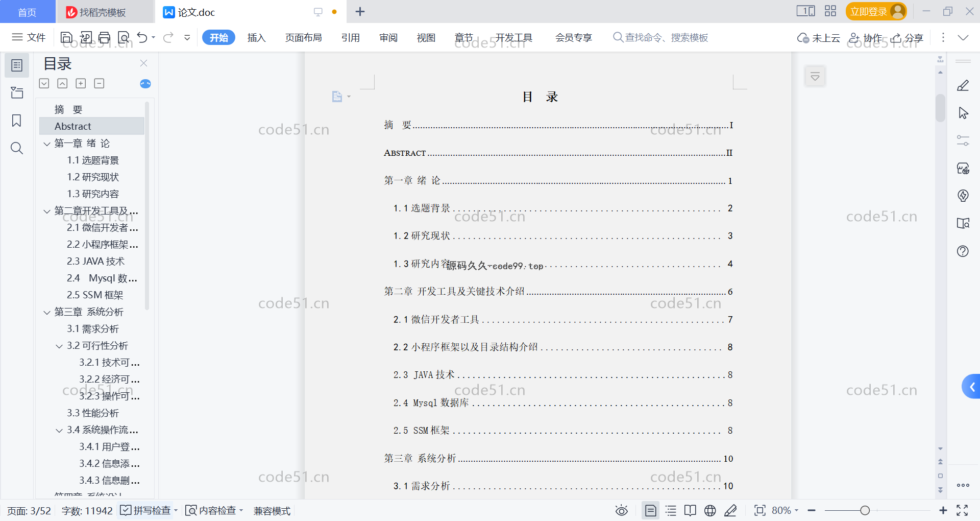This screenshot has width=980, height=521.
Task: Open the quick access toolbar dropdown arrow
Action: tap(187, 37)
